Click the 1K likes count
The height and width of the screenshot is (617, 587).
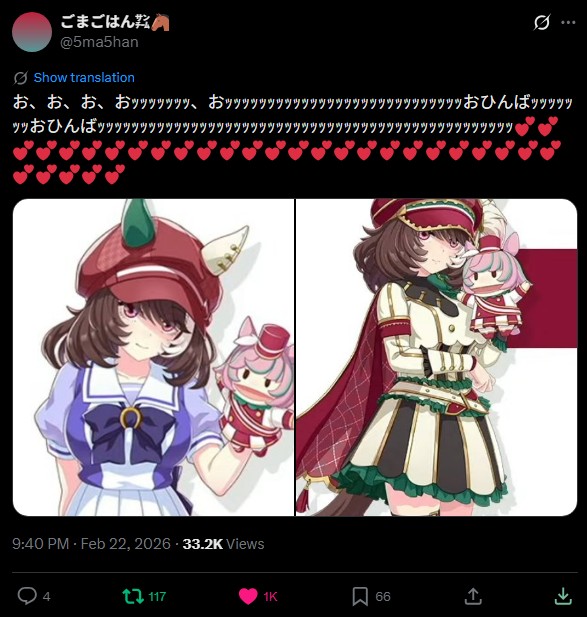(270, 597)
